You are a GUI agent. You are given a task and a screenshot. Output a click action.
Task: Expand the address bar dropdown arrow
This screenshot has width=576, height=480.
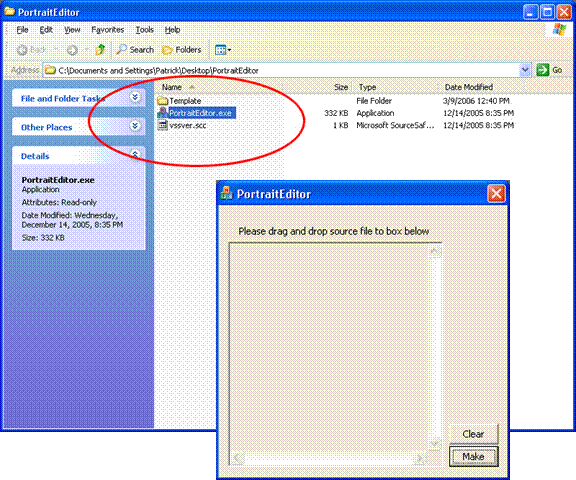(525, 70)
